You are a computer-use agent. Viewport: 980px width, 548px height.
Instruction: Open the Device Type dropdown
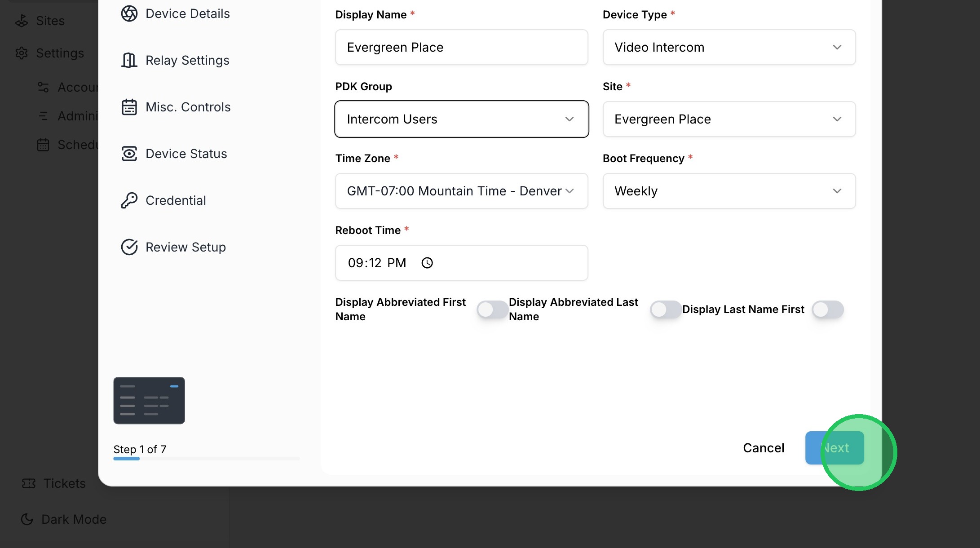point(729,47)
